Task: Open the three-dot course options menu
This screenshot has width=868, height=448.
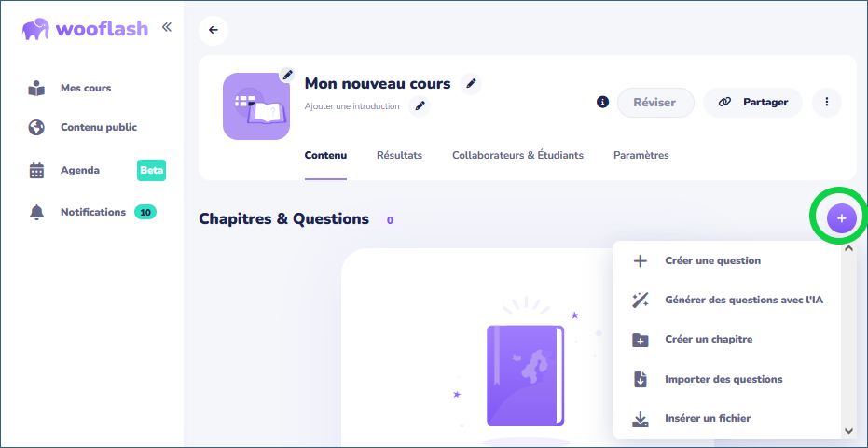Action: pos(826,102)
